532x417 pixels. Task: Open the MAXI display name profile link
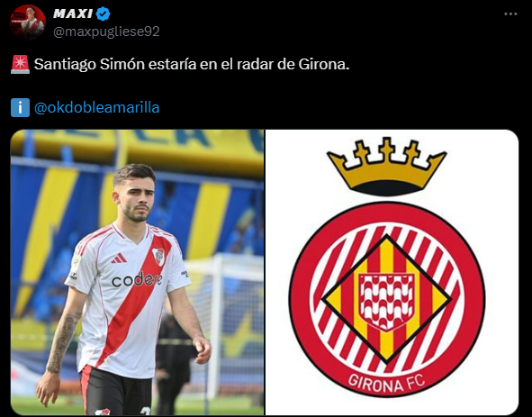(73, 14)
